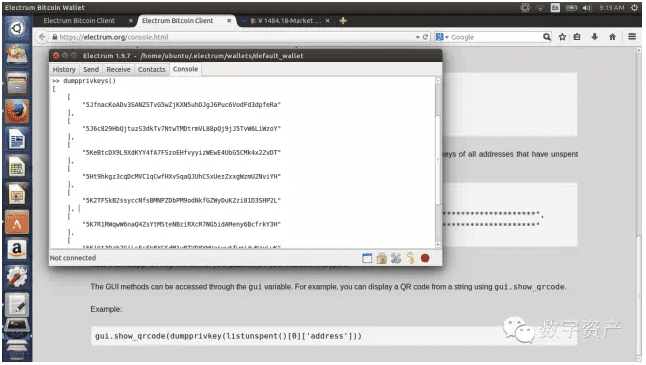The image size is (646, 365).
Task: Go to the Firefox home page
Action: pyautogui.click(x=613, y=37)
